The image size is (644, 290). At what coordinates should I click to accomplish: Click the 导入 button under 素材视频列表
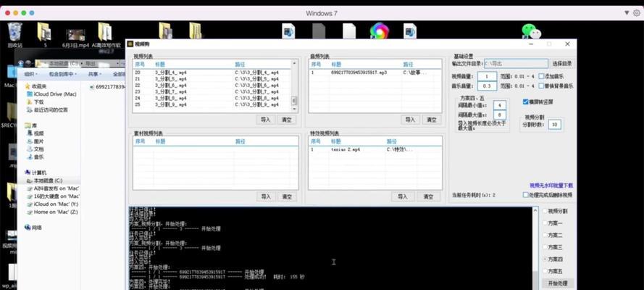click(266, 196)
